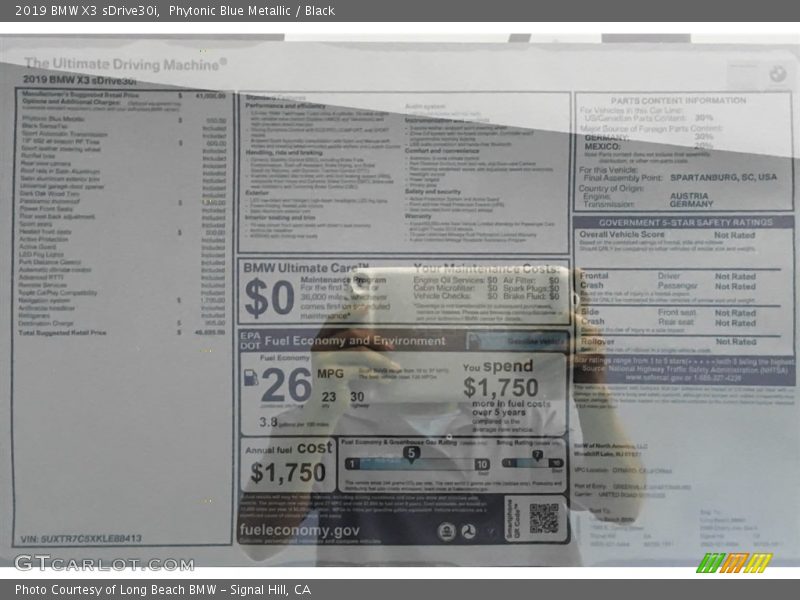
Task: Click 'Fuel Economy and Environment' header
Action: pos(355,341)
